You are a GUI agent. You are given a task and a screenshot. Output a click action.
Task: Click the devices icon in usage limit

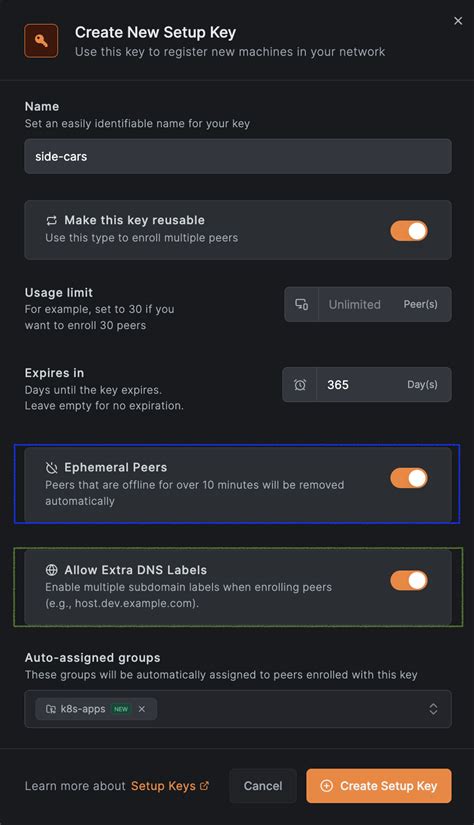pyautogui.click(x=301, y=304)
